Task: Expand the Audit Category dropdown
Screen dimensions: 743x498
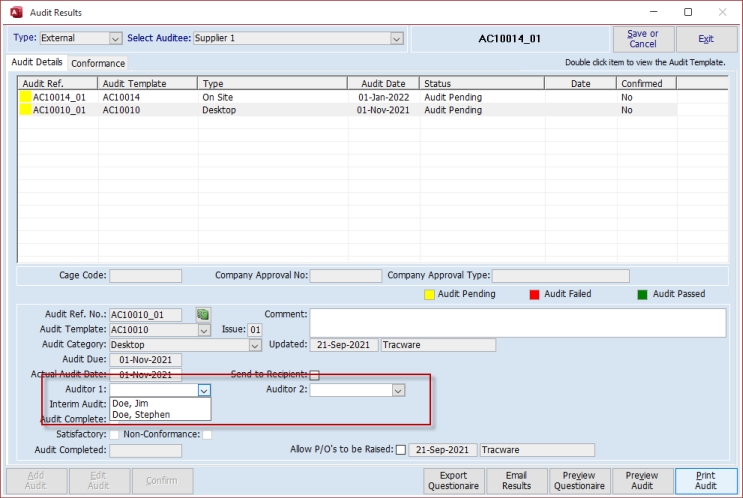Action: [255, 345]
